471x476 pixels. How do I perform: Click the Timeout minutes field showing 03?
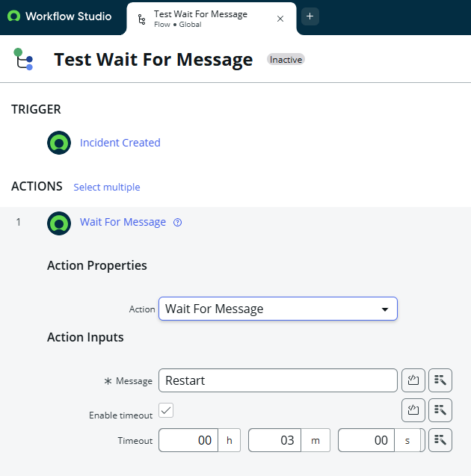pos(275,440)
